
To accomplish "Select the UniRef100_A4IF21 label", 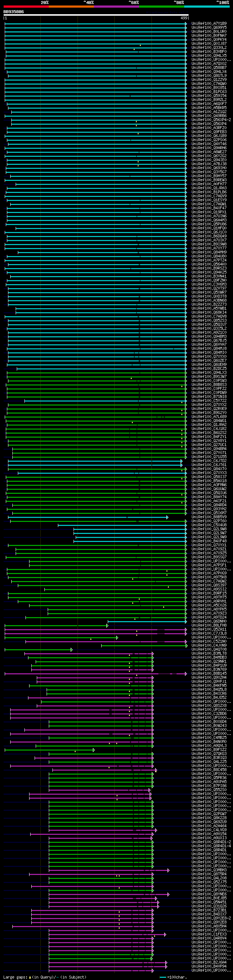I will [209, 501].
